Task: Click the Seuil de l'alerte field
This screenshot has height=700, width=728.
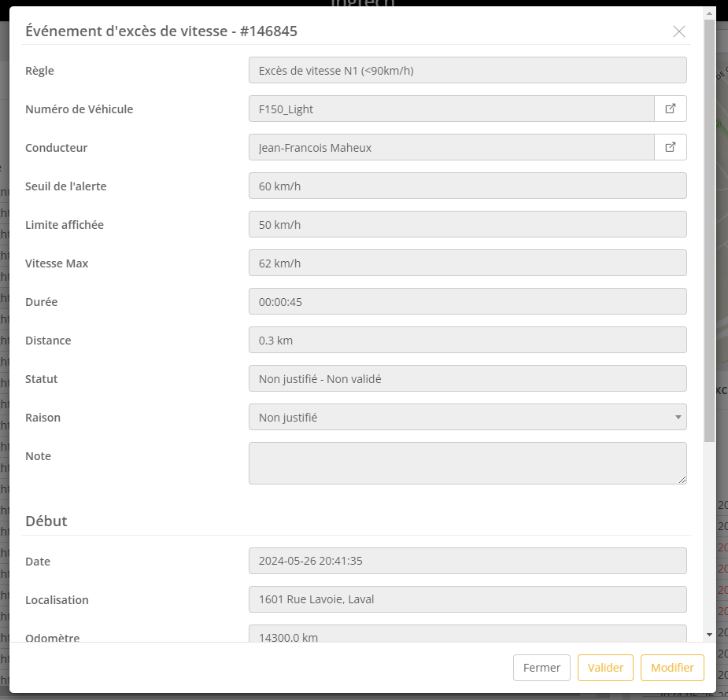Action: (x=467, y=186)
